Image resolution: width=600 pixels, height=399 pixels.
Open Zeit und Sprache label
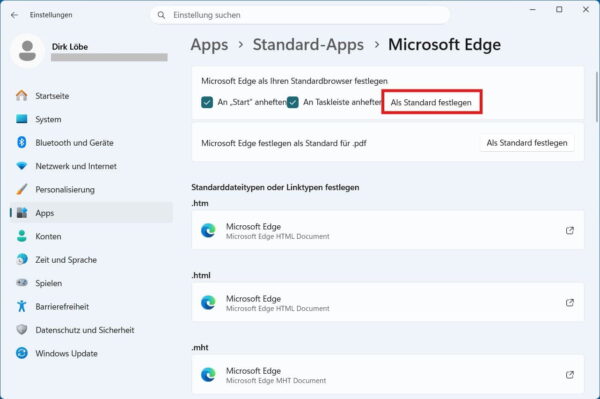click(x=66, y=260)
